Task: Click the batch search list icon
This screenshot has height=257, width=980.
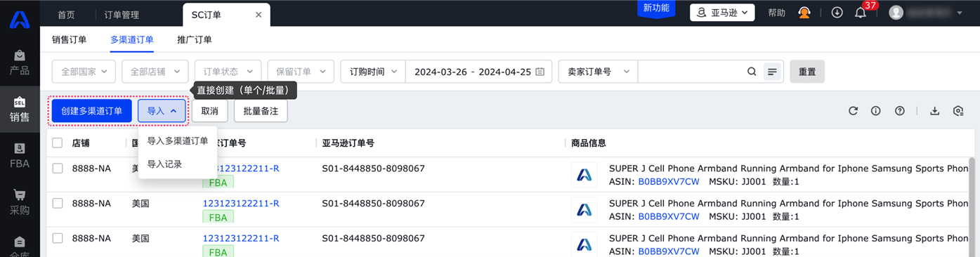Action: 772,72
